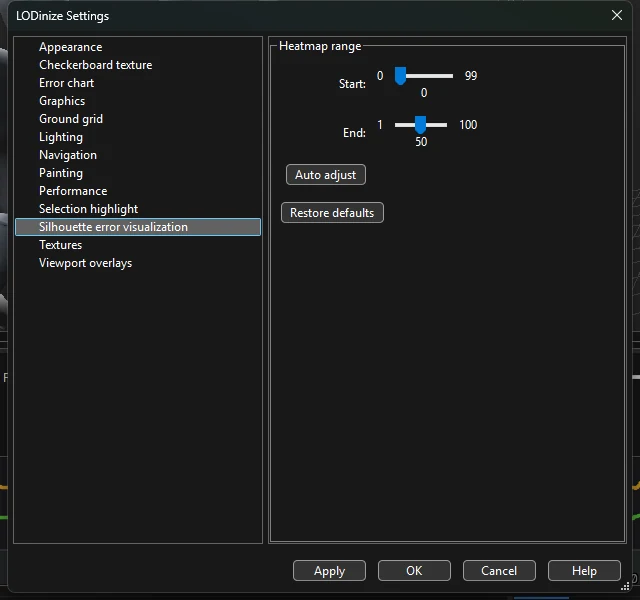Screen dimensions: 640x600
Task: Click the End slider maximum label 100
Action: pos(468,125)
